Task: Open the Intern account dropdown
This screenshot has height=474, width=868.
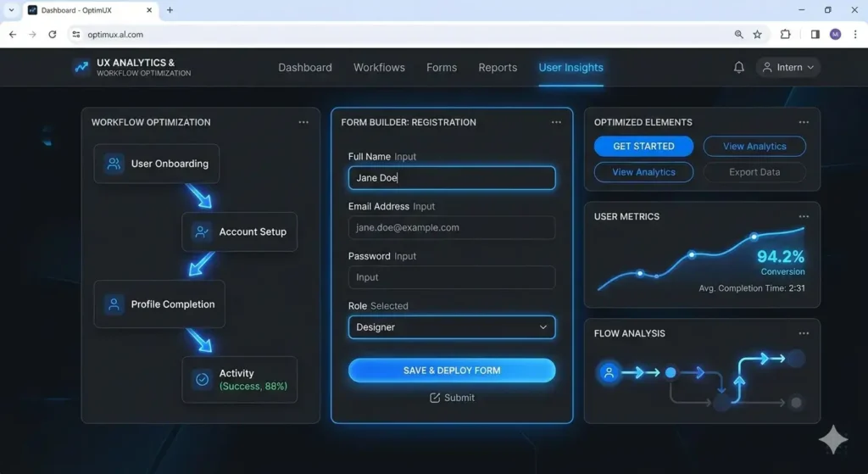Action: click(787, 68)
